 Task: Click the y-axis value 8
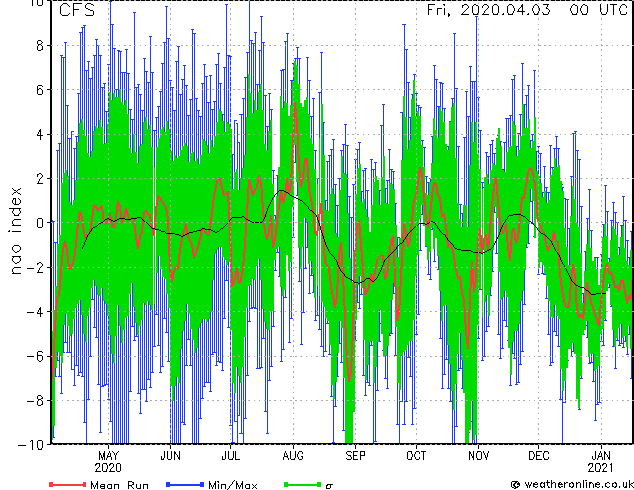pyautogui.click(x=40, y=45)
